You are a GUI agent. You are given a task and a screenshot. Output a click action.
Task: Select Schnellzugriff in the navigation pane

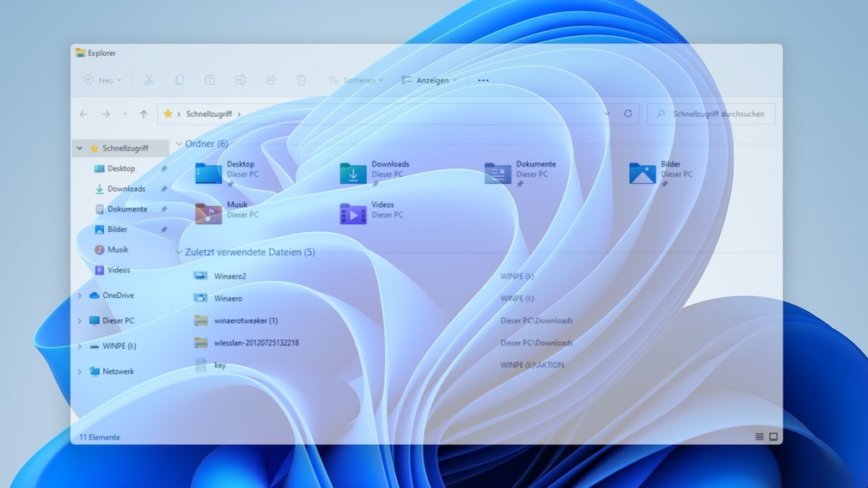(x=120, y=149)
